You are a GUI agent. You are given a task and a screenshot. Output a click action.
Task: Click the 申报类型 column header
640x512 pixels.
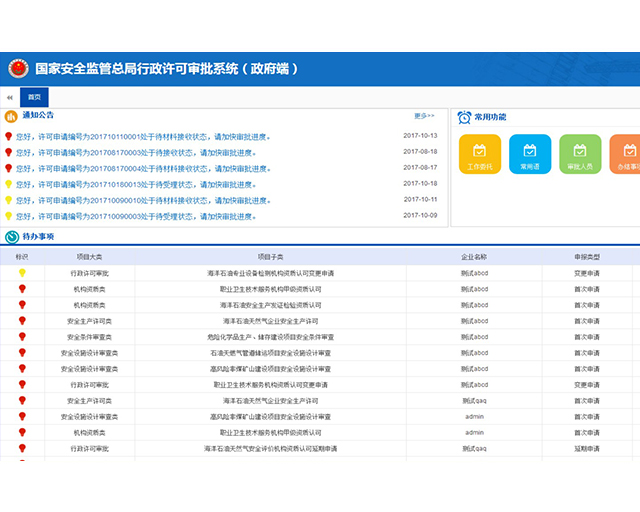586,257
